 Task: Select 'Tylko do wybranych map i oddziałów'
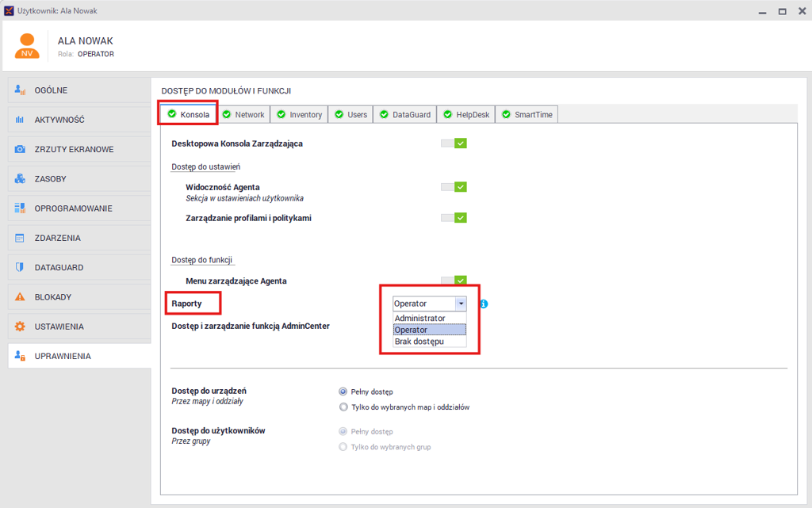(343, 407)
